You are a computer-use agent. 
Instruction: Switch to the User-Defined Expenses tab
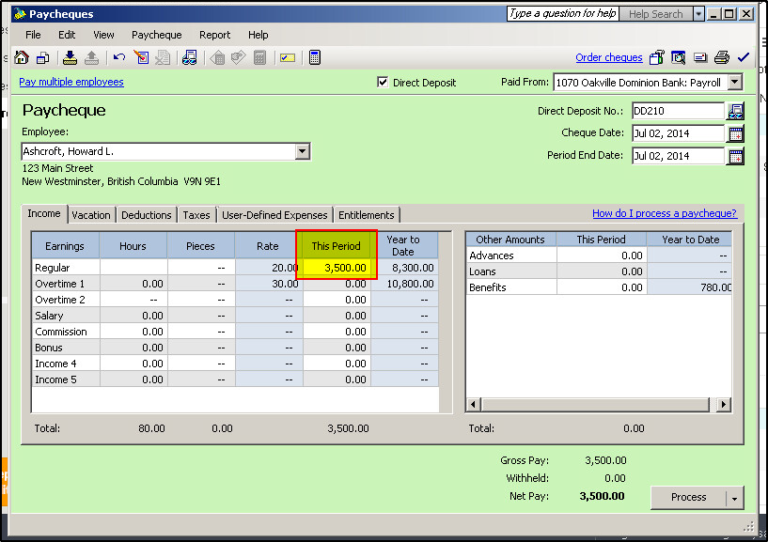tap(274, 215)
